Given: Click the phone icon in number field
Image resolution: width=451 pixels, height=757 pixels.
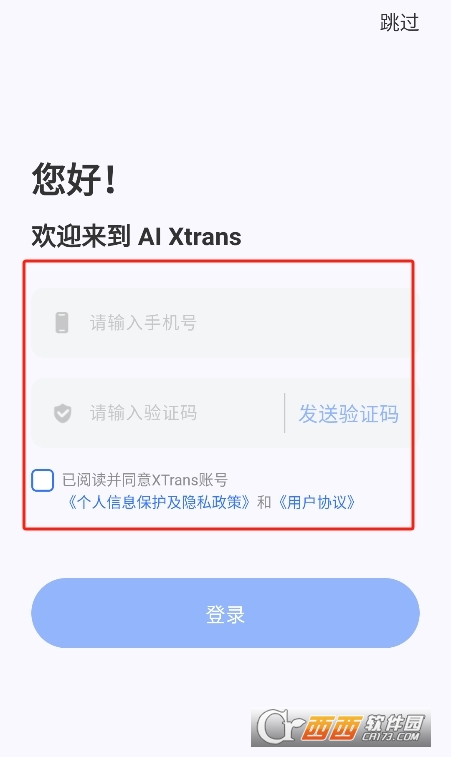Looking at the screenshot, I should pos(62,322).
